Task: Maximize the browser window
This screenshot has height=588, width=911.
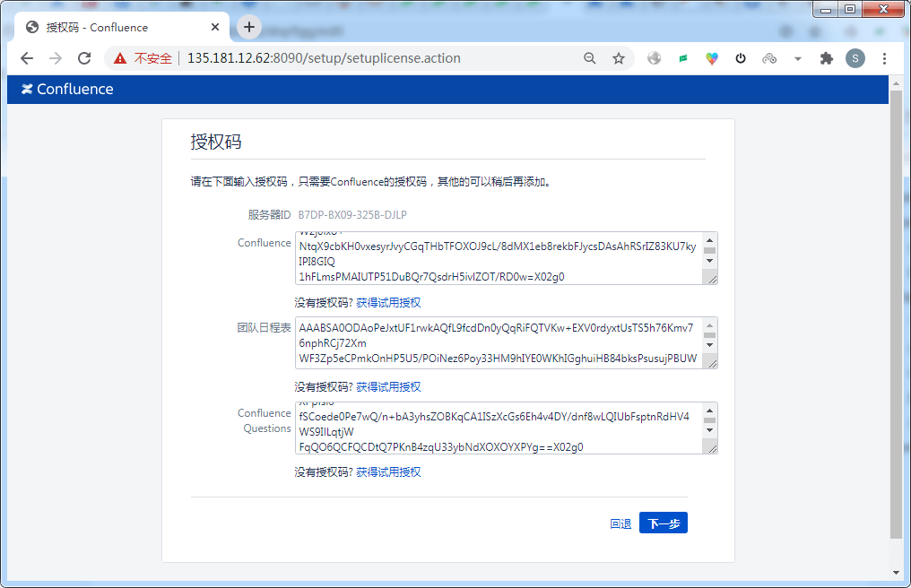Action: [850, 9]
